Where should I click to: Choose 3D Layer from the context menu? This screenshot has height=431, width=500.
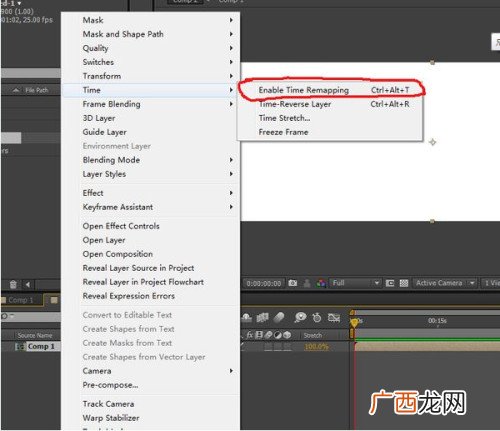(152, 118)
